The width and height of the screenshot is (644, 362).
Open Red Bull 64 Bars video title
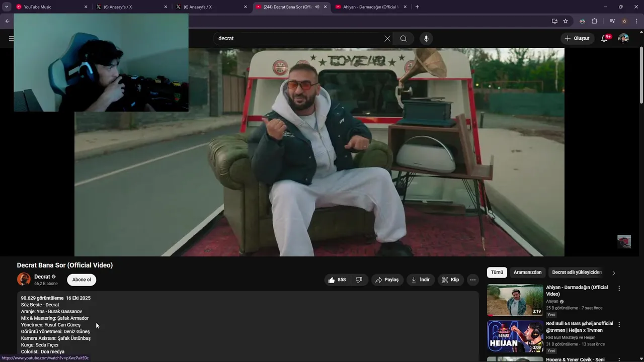click(x=580, y=327)
